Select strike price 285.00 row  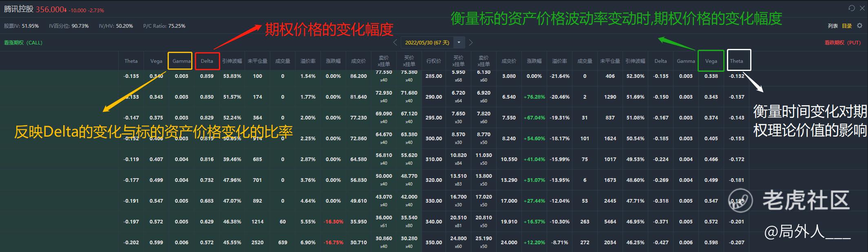pyautogui.click(x=434, y=76)
